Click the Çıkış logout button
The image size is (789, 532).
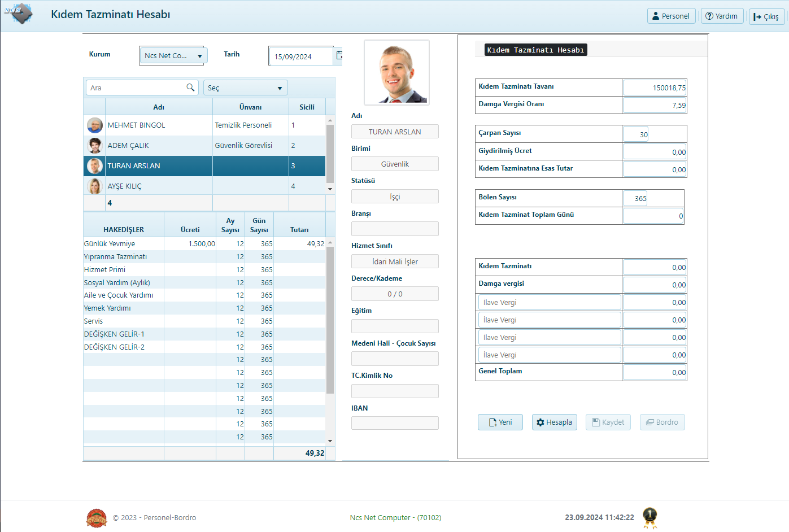click(766, 16)
